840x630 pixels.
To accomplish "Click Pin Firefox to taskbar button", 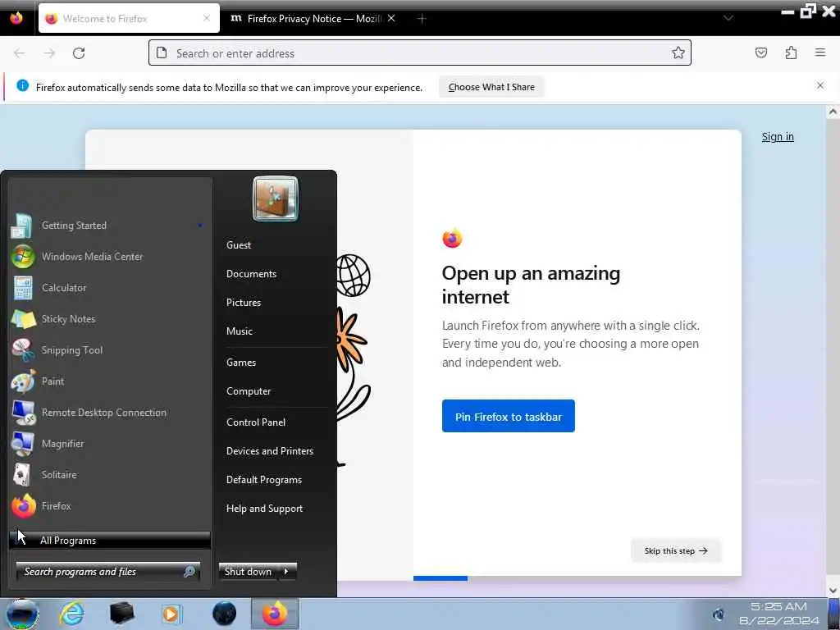I will point(508,416).
